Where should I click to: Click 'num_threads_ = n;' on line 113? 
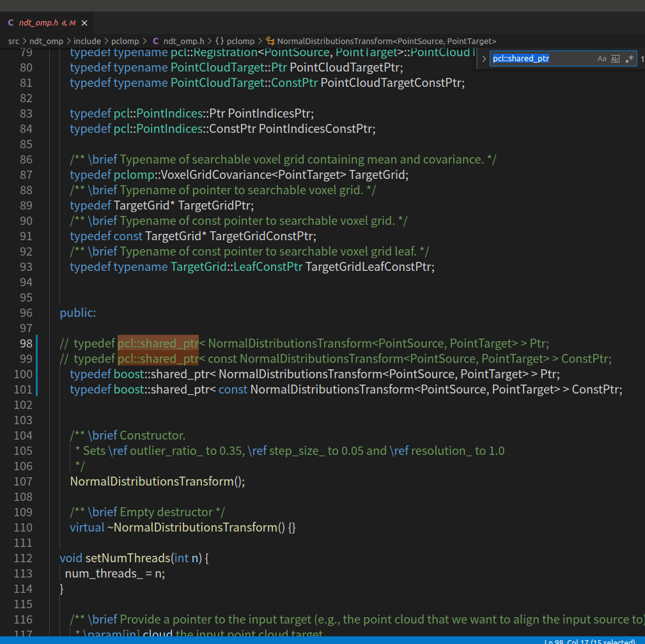(115, 574)
